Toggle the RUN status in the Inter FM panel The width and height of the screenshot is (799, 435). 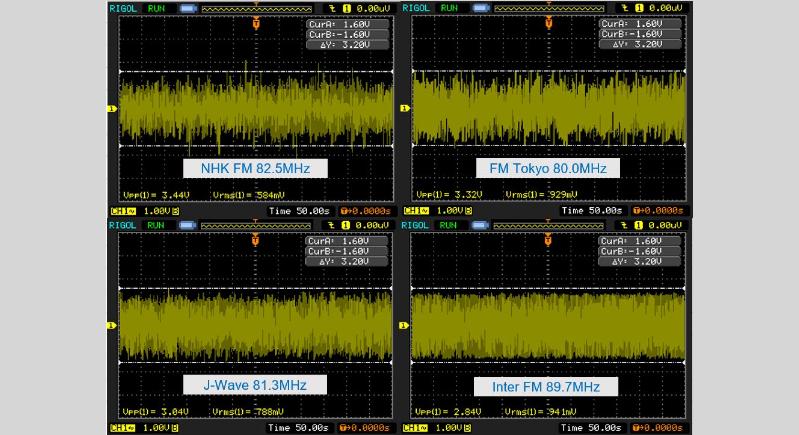click(448, 225)
